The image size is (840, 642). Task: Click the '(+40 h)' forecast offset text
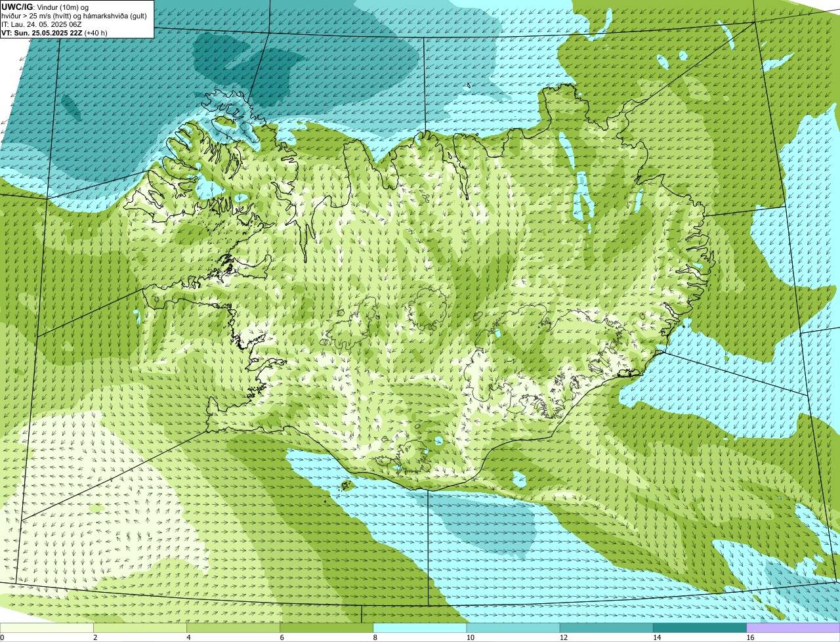[96, 33]
